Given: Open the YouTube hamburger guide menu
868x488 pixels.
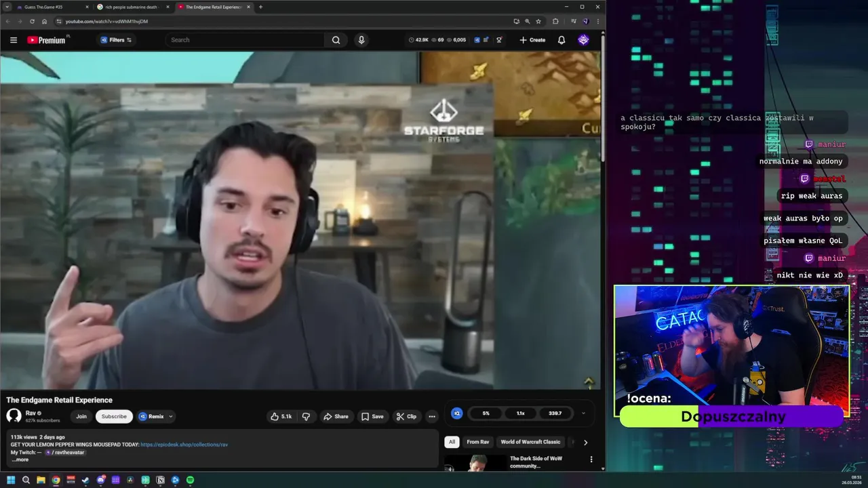Looking at the screenshot, I should pos(14,40).
